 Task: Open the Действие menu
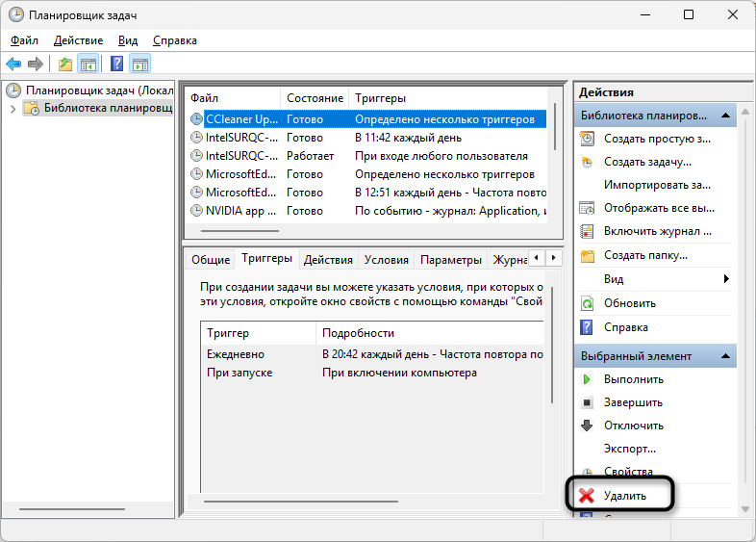click(78, 40)
